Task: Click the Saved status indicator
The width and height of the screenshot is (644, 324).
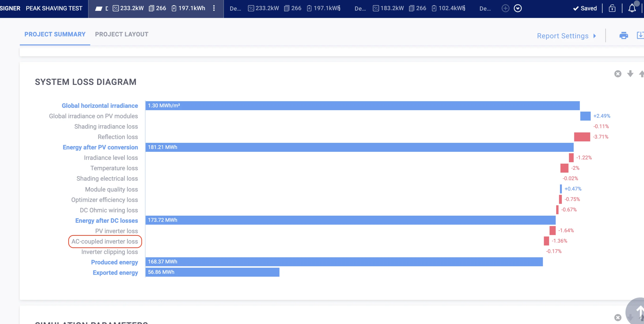Action: click(x=585, y=8)
